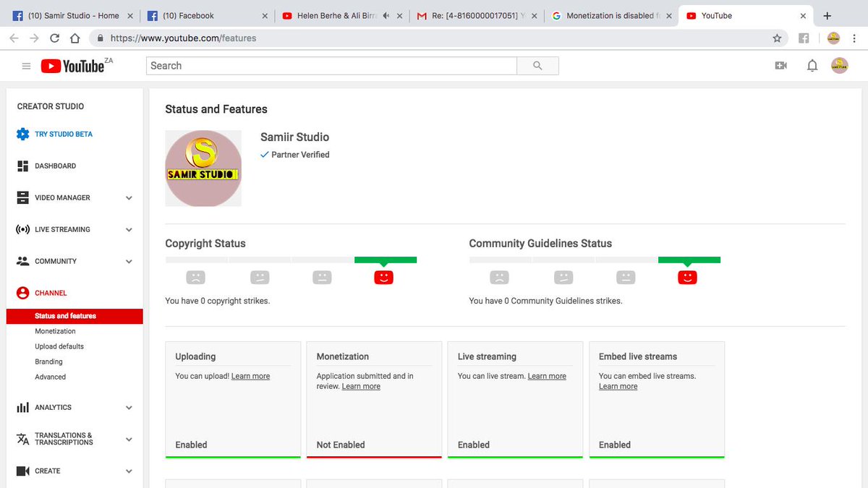
Task: Click the search magnifier button
Action: click(537, 66)
